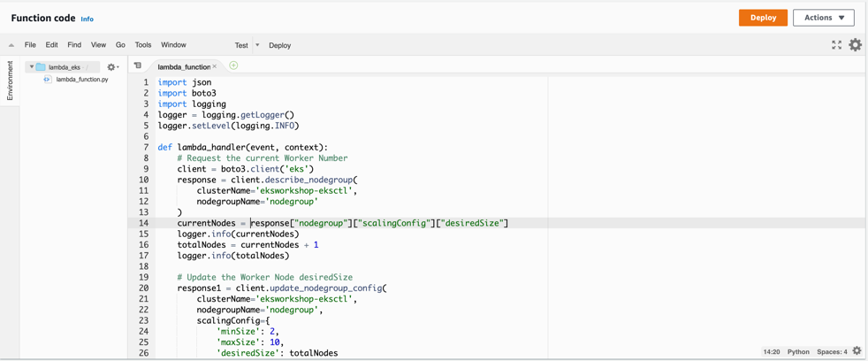Click the tab list pane icon left of tabs
This screenshot has height=361, width=868.
tap(138, 65)
